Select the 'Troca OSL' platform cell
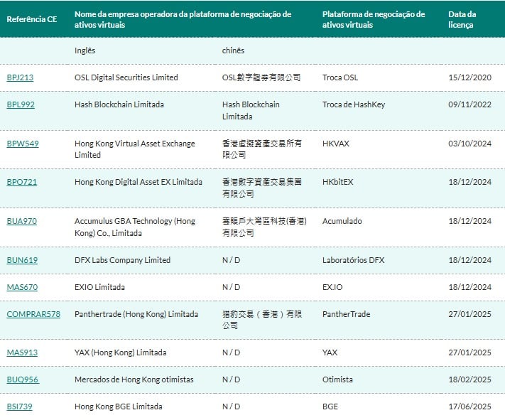Viewport: 505px width, 420px height. [340, 77]
